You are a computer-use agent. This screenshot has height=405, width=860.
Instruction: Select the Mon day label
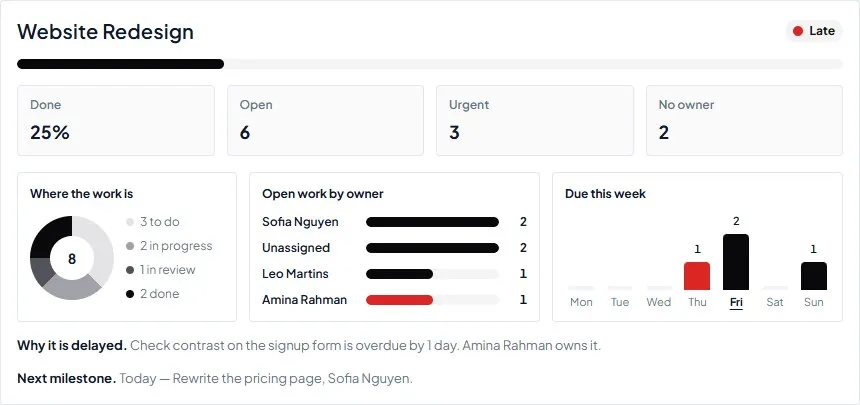(581, 302)
